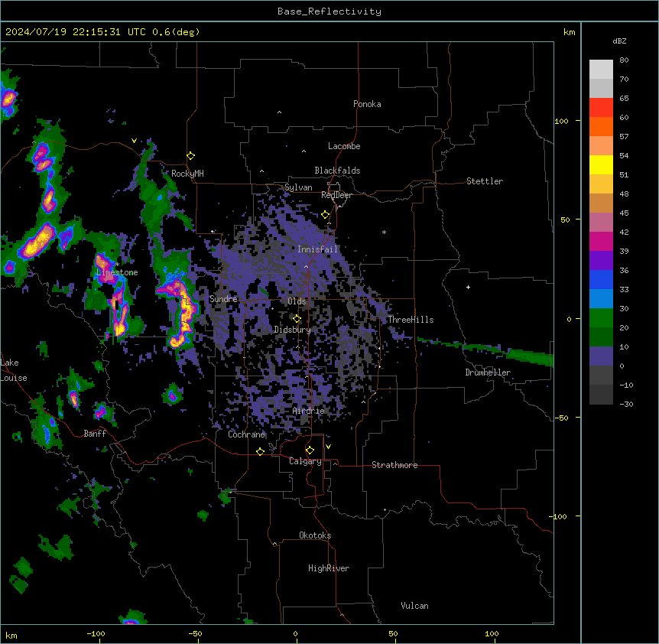The width and height of the screenshot is (659, 644).
Task: Select the yellow diamond marker between Olds and Didsbury
Action: [x=297, y=318]
